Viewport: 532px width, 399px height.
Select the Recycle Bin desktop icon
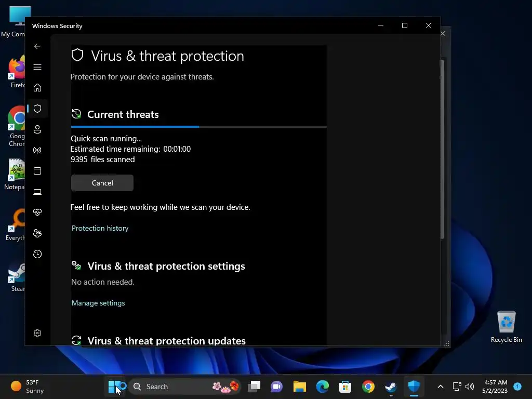tap(506, 327)
